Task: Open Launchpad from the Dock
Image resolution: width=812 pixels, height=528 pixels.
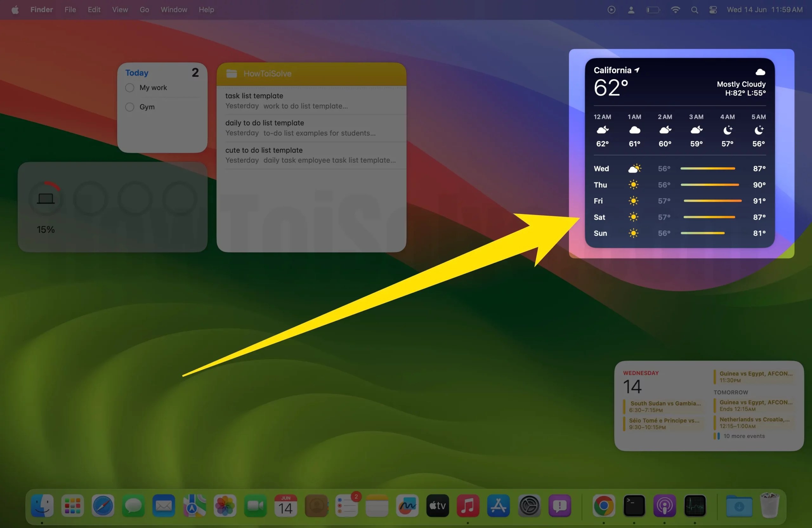Action: pos(72,506)
